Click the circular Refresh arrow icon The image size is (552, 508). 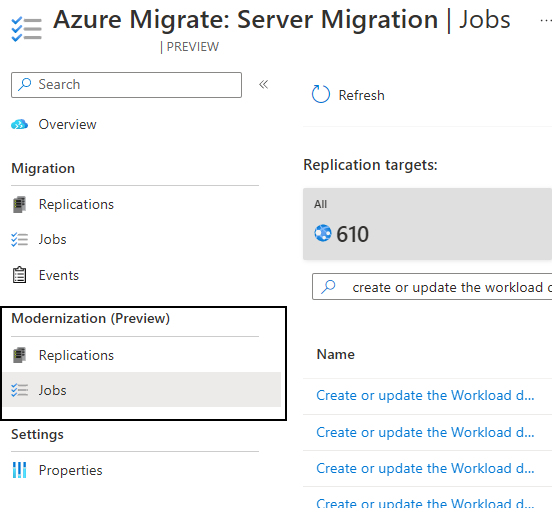321,94
